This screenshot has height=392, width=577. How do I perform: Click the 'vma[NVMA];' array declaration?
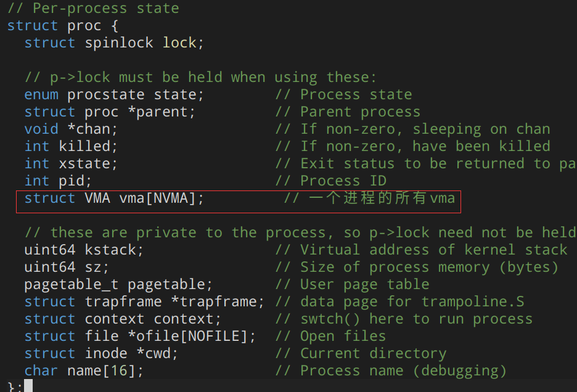162,198
